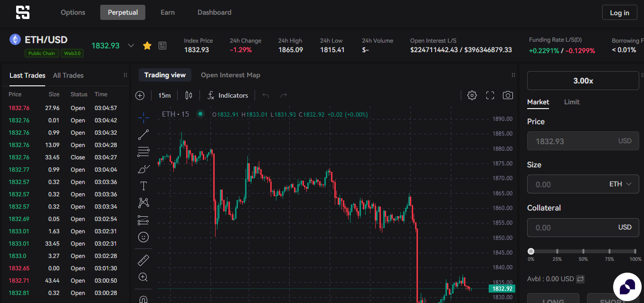
Task: Select the Ruler measure tool
Action: [x=143, y=259]
